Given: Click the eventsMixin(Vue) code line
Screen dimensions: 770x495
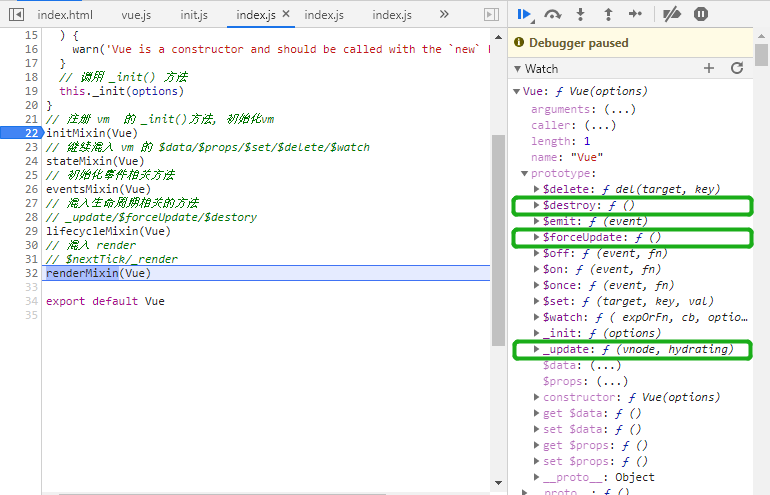Looking at the screenshot, I should click(98, 189).
